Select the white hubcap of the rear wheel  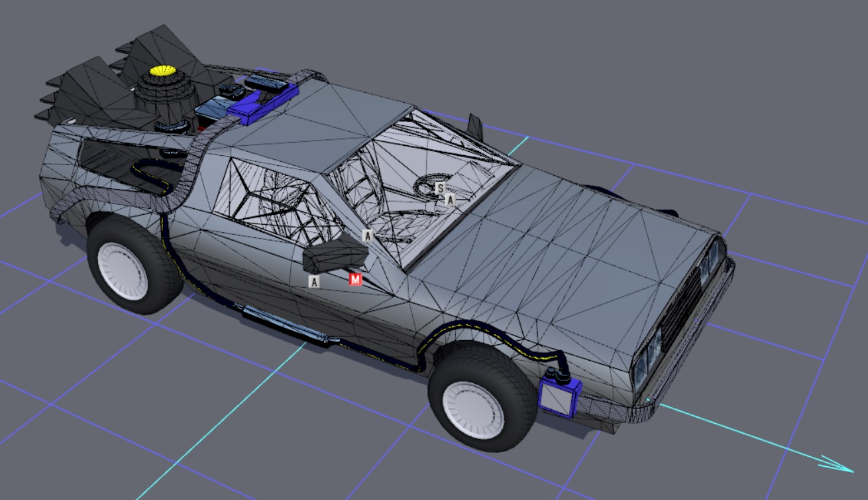123,271
